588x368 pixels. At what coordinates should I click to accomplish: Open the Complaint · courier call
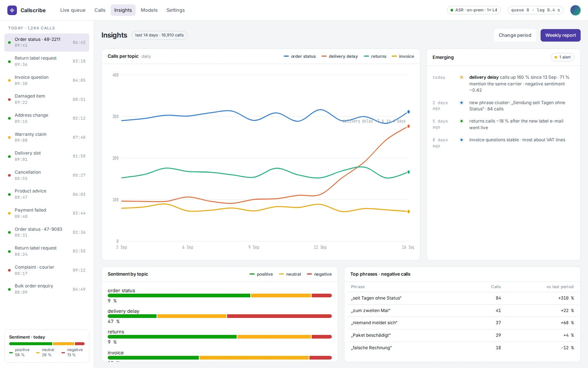pos(47,270)
